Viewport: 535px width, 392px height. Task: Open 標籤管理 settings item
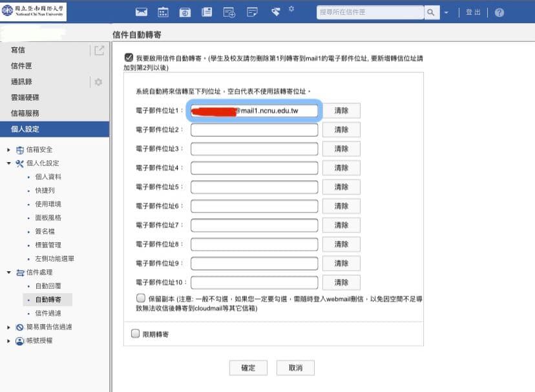(x=48, y=245)
